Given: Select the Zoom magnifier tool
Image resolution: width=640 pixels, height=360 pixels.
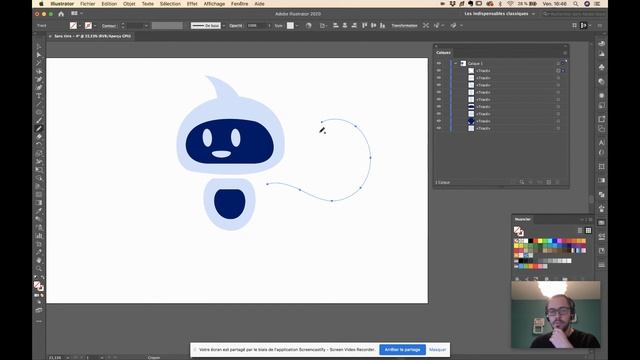Looking at the screenshot, I should pos(39,268).
